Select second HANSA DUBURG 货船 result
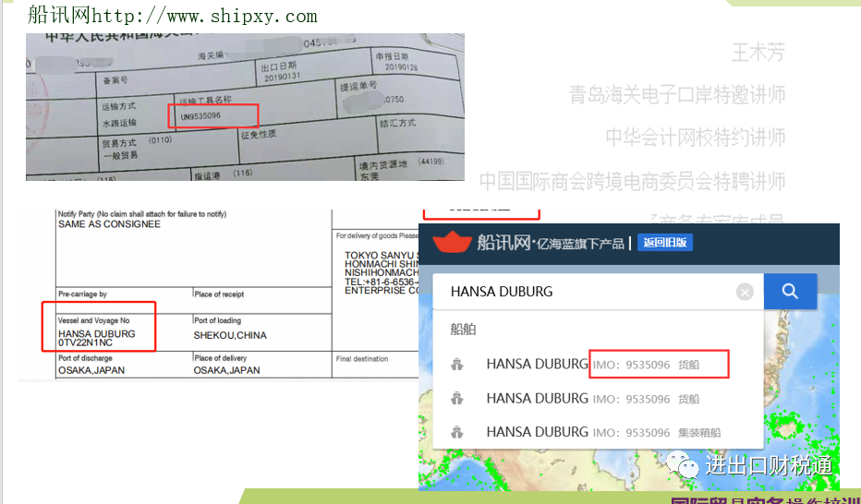861x504 pixels. [598, 399]
